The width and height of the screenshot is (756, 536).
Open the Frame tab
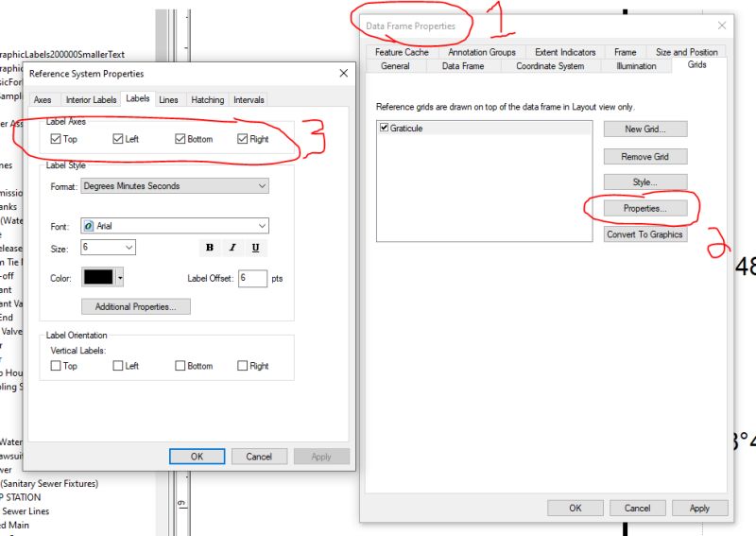[x=625, y=52]
